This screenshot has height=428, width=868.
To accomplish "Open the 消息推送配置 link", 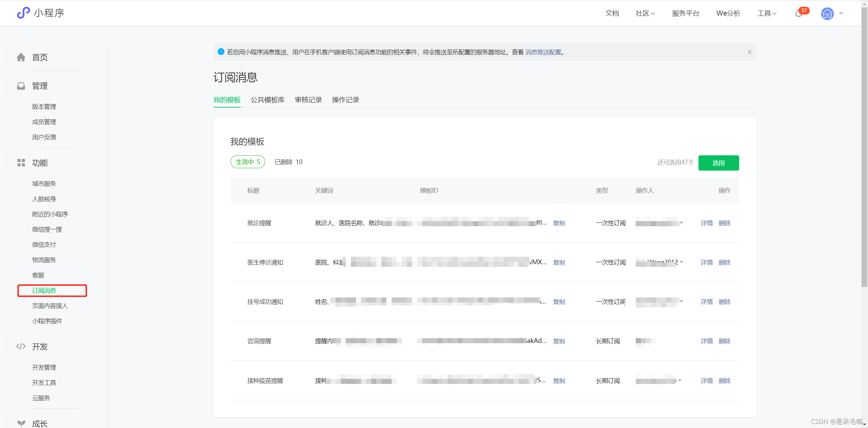I will (543, 52).
